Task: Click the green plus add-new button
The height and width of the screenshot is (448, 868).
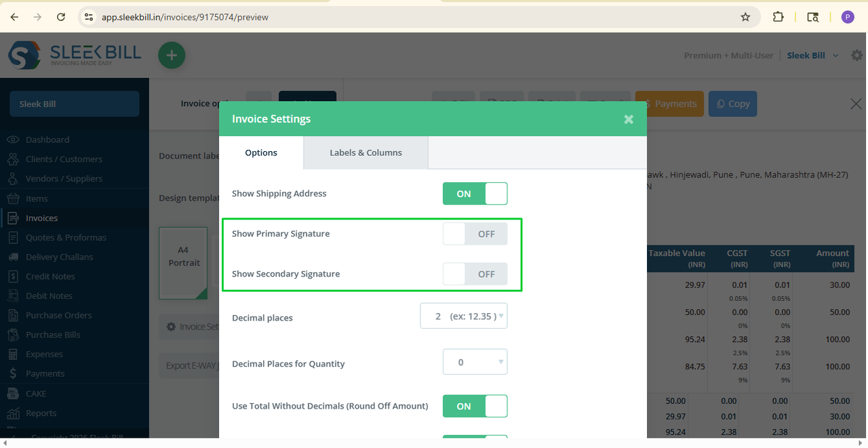Action: point(172,55)
